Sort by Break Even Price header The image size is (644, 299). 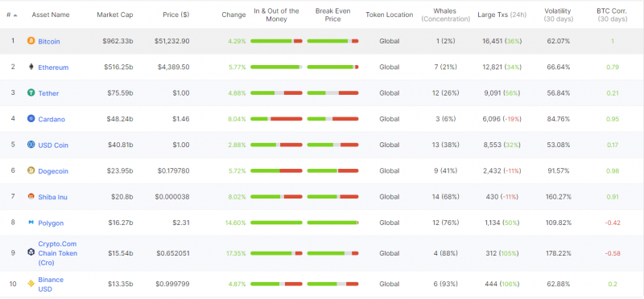332,14
